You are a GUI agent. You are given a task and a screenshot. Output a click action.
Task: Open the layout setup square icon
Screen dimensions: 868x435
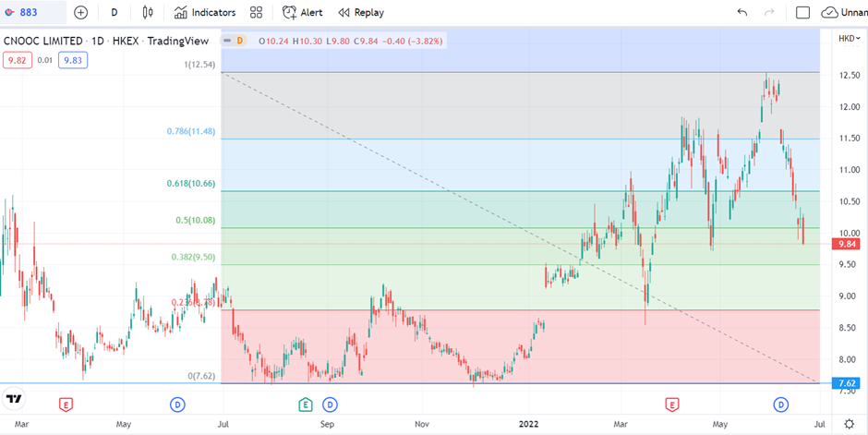point(802,12)
